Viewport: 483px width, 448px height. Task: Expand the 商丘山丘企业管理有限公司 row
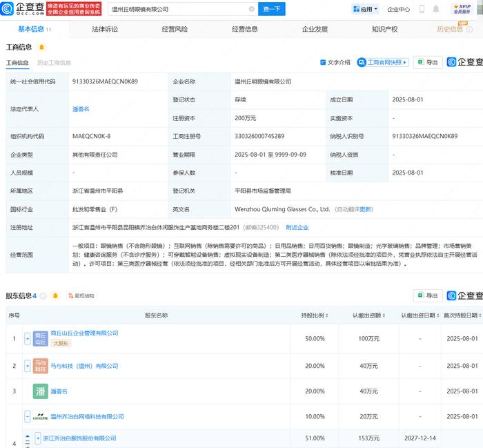(x=28, y=338)
